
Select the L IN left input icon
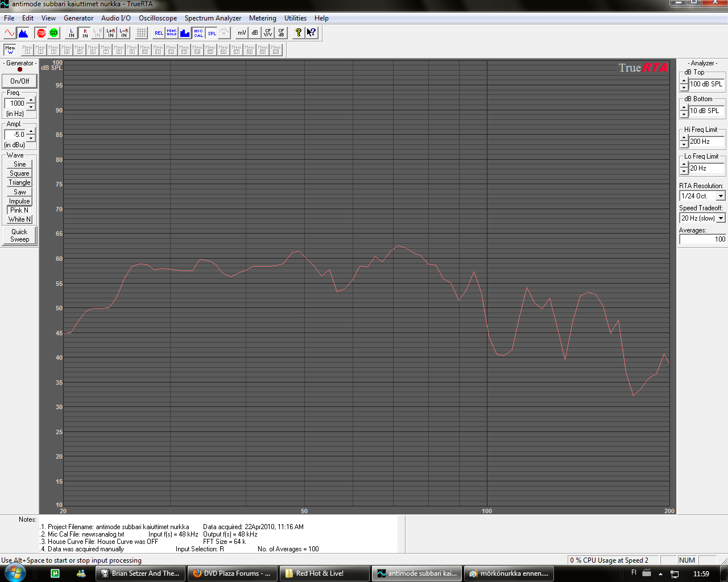tap(72, 33)
